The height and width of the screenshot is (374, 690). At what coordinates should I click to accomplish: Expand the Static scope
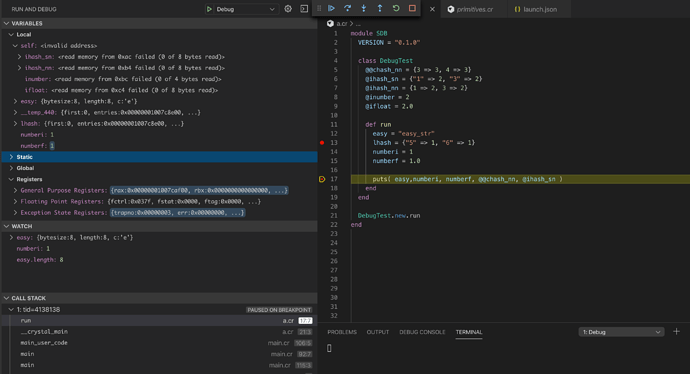coord(11,157)
